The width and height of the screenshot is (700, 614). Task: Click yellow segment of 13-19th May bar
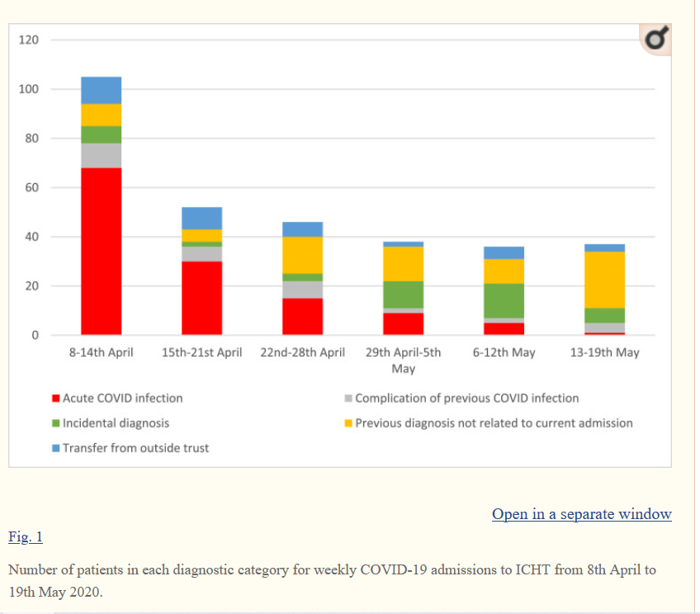605,280
